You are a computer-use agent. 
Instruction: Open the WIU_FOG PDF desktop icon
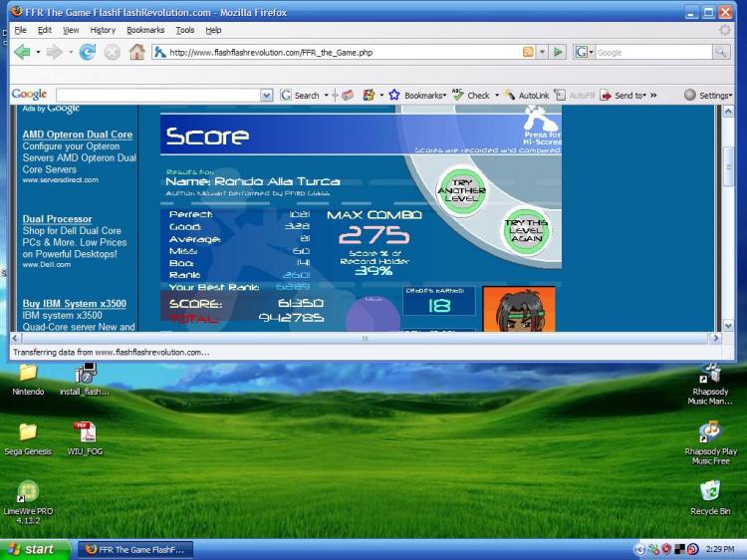tap(85, 439)
